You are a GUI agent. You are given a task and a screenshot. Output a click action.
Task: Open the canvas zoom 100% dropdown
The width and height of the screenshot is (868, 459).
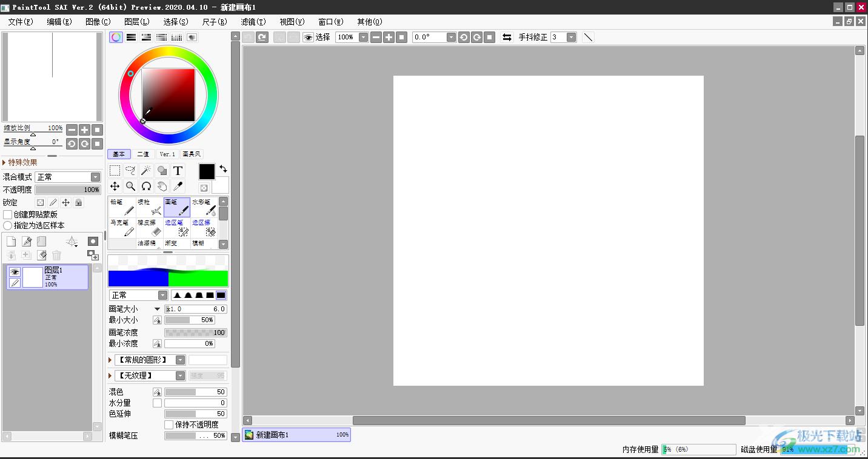(352, 37)
